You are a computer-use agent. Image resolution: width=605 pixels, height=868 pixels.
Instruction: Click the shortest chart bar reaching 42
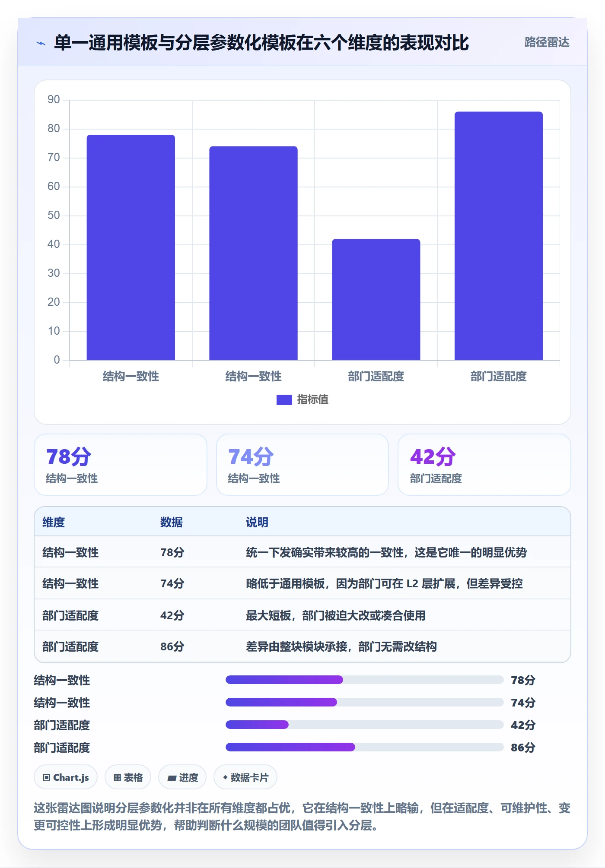point(376,299)
